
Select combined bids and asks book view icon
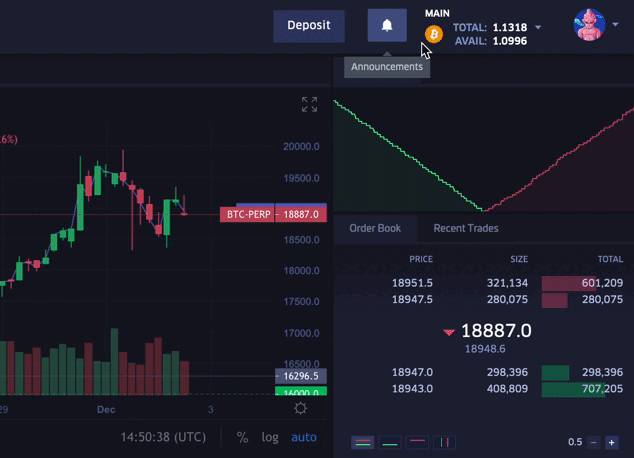point(363,443)
